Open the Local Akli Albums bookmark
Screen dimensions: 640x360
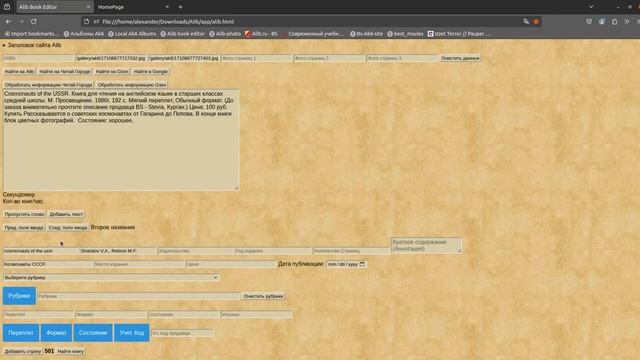[x=132, y=34]
